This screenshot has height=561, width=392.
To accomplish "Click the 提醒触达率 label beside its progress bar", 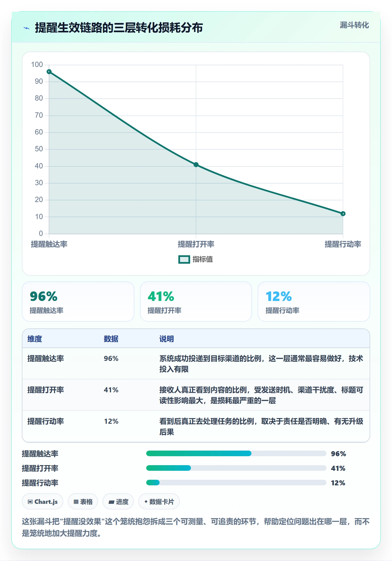I will click(x=40, y=454).
